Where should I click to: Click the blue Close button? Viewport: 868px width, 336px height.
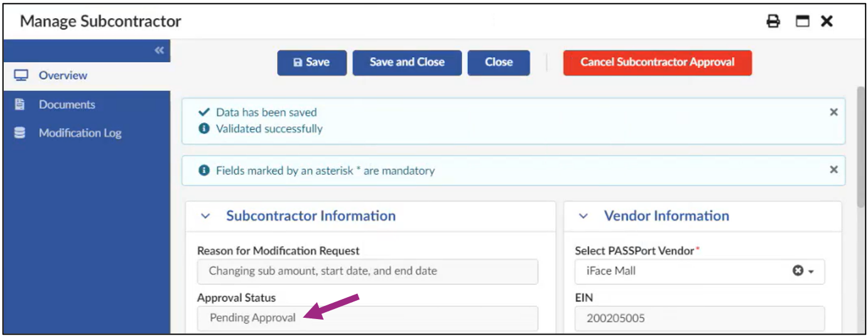point(499,62)
